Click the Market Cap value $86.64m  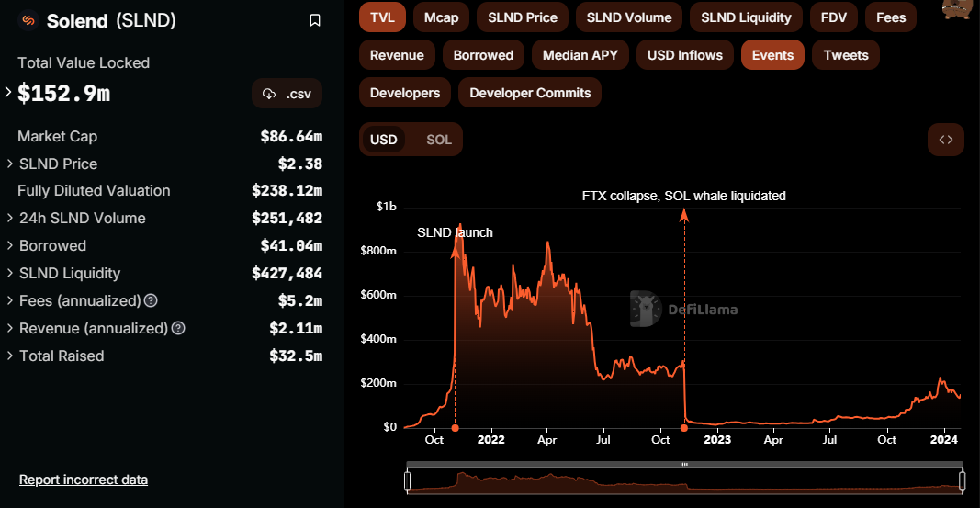(x=291, y=136)
